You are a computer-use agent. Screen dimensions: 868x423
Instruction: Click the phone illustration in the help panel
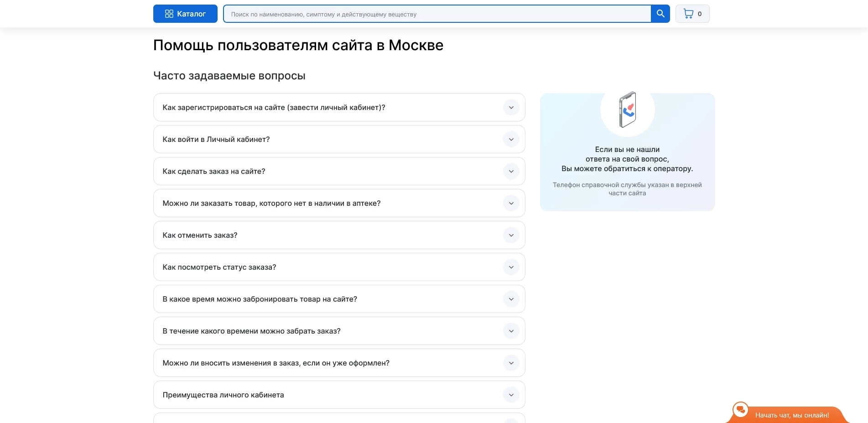[627, 110]
